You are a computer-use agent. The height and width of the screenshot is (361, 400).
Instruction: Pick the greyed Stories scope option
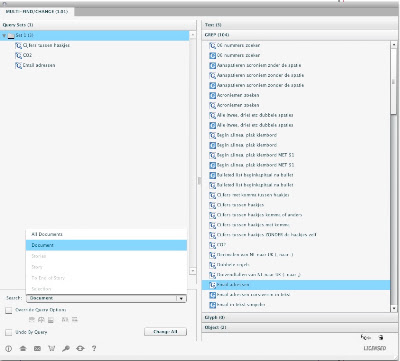106,256
